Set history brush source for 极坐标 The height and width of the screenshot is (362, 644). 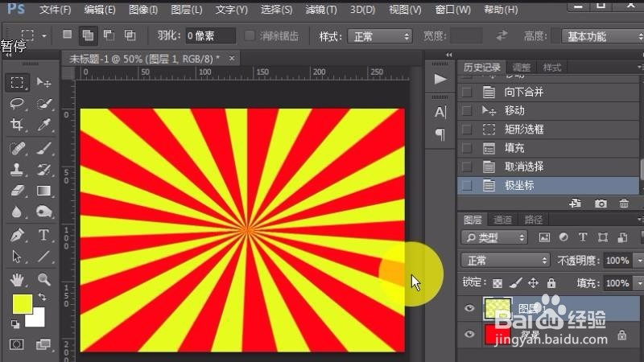(467, 186)
